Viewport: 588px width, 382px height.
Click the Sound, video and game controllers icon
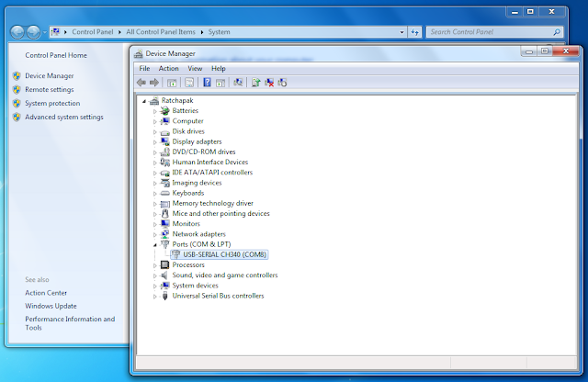pos(164,275)
